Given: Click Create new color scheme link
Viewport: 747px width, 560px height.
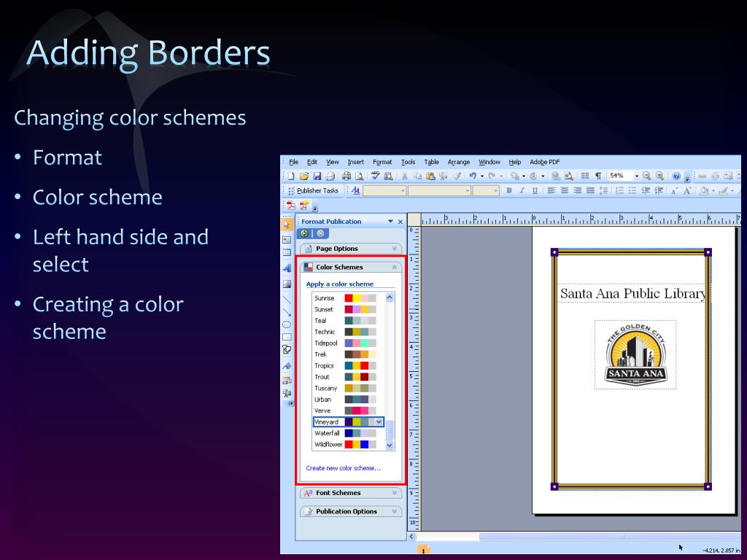Looking at the screenshot, I should pos(343,468).
